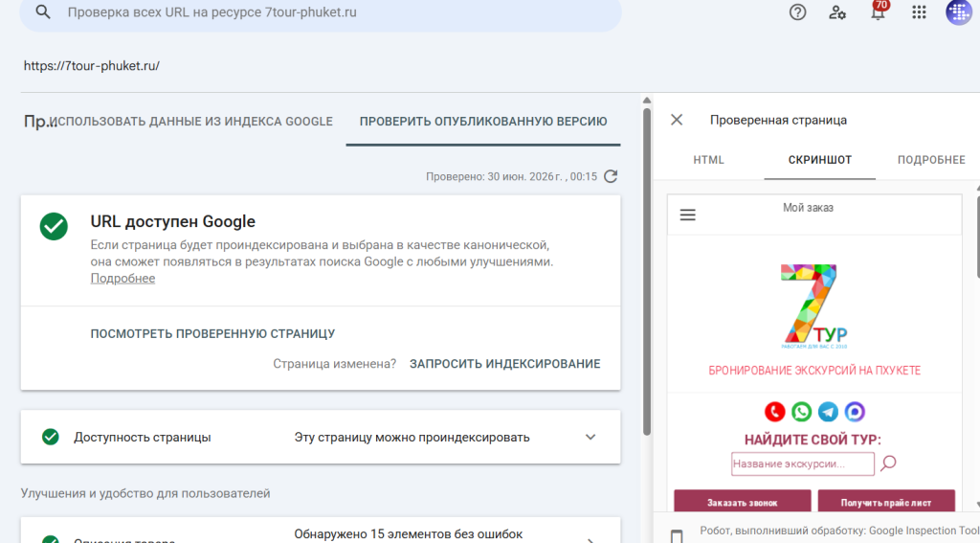Open the help question mark icon

pos(797,11)
